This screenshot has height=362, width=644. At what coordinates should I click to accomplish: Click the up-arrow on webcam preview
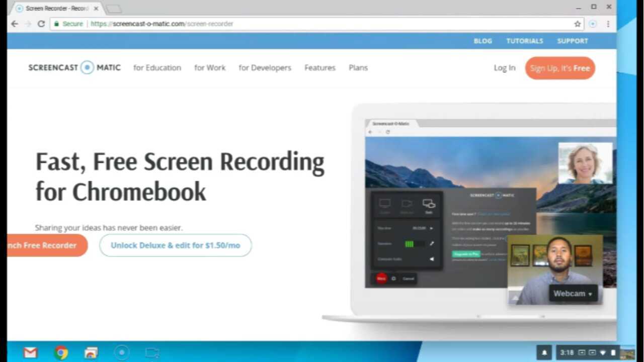(x=515, y=298)
